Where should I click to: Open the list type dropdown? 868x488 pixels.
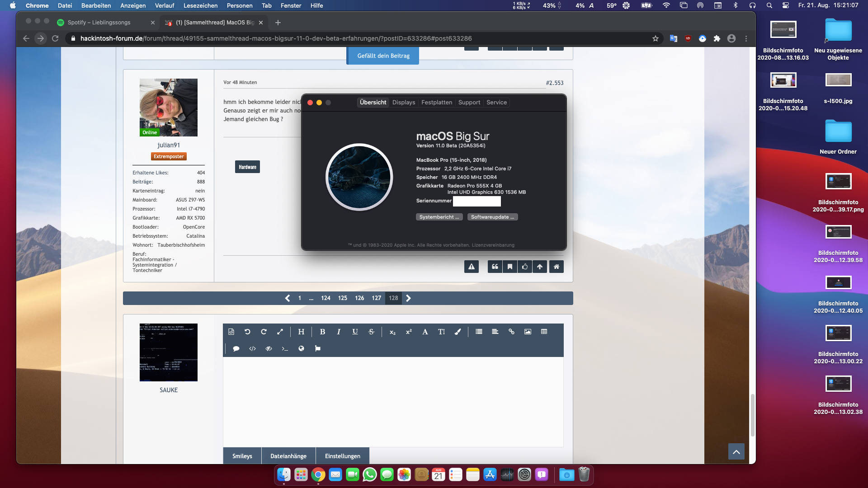pos(479,332)
